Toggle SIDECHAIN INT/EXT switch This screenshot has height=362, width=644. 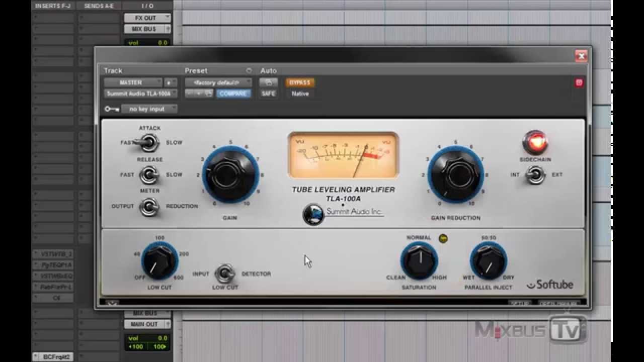(x=535, y=175)
